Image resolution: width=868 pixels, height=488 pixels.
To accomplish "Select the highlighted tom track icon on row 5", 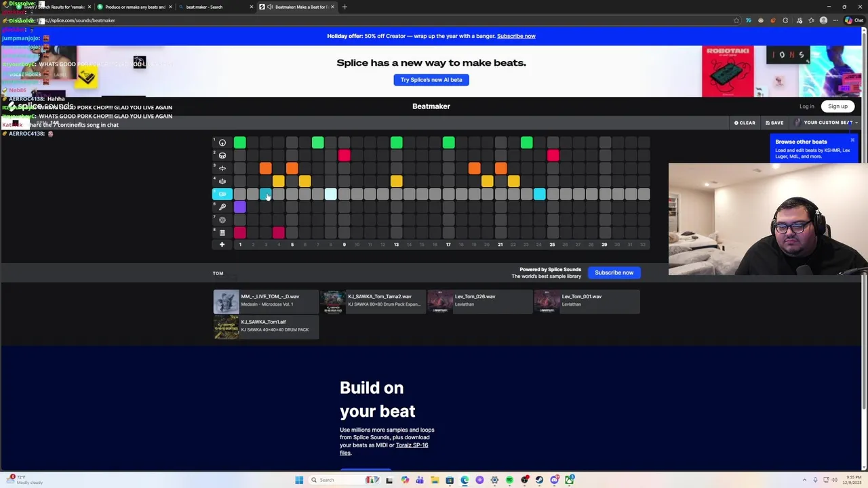I will click(222, 194).
